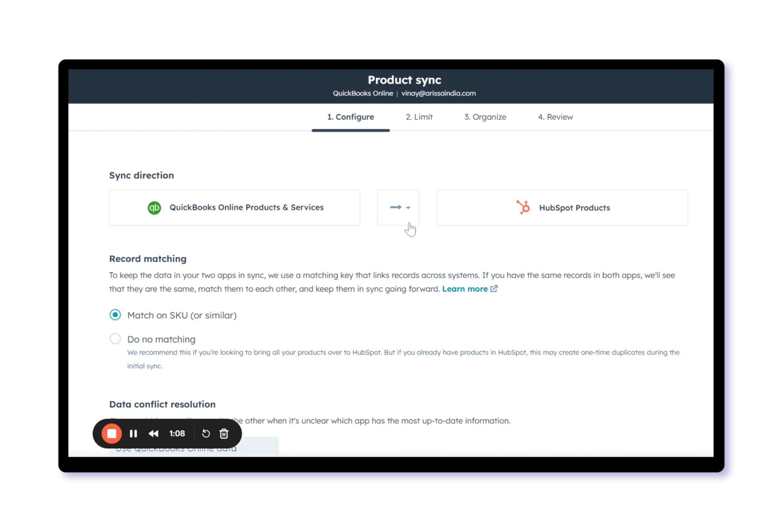Viewport: 784px width, 532px height.
Task: Click the QuickBooks green logo icon
Action: (x=154, y=208)
